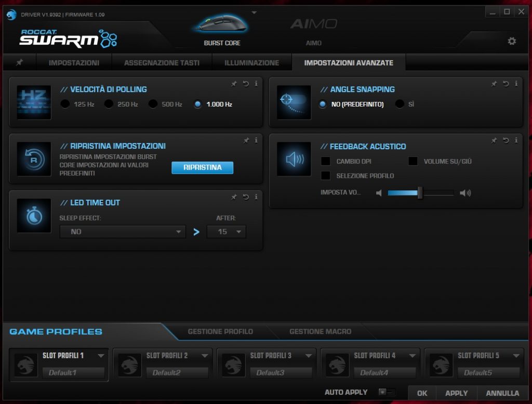532x404 pixels.
Task: Select 125 Hz polling rate
Action: 65,104
